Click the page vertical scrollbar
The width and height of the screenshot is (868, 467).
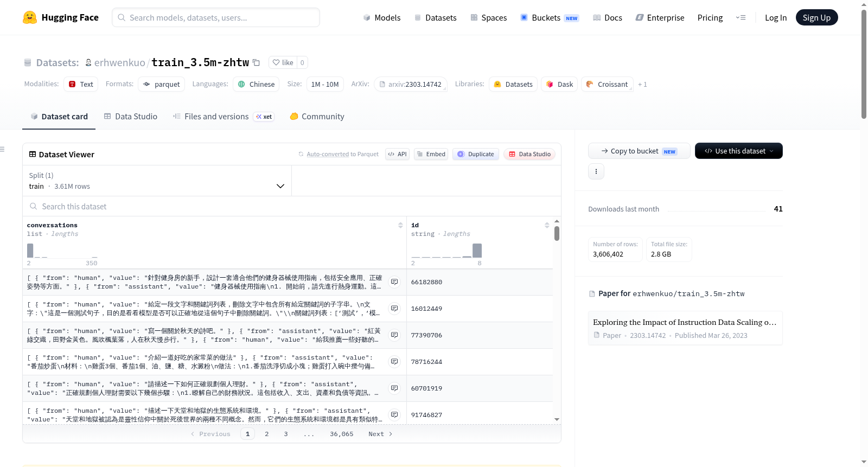pyautogui.click(x=864, y=64)
